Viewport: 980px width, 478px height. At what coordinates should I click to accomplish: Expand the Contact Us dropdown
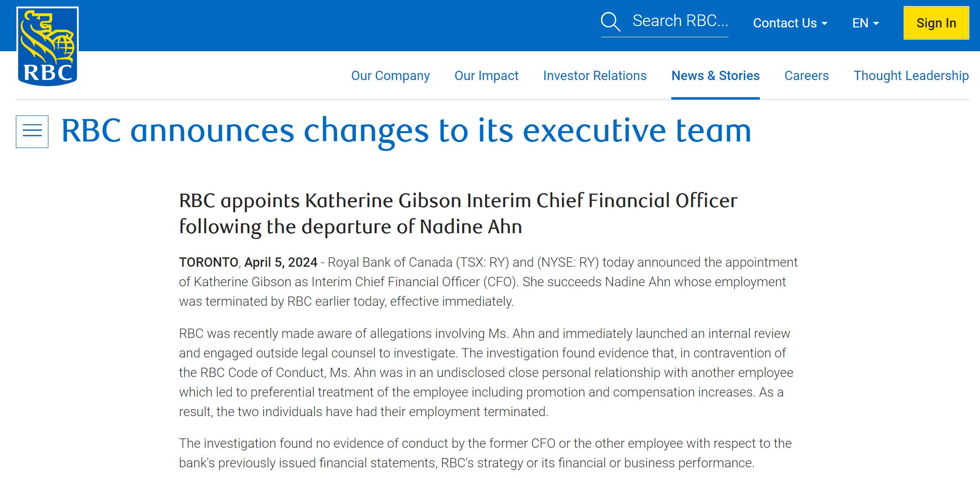[790, 23]
